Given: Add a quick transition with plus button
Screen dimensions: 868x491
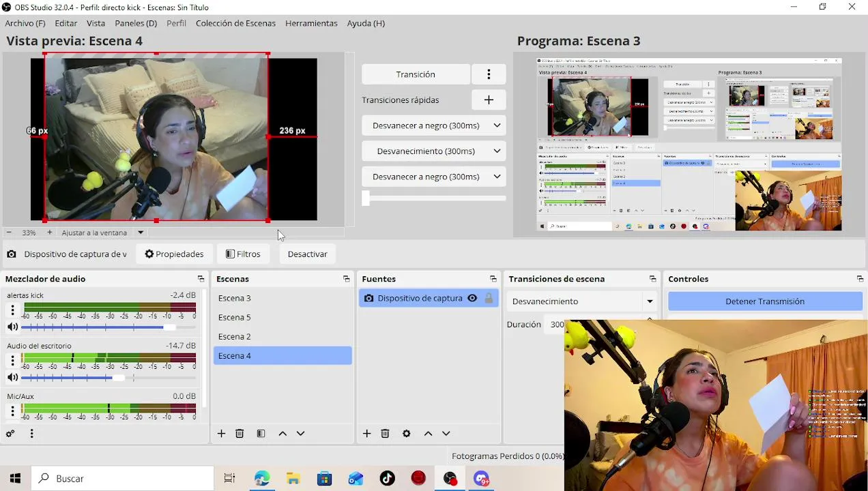Looking at the screenshot, I should tap(489, 100).
